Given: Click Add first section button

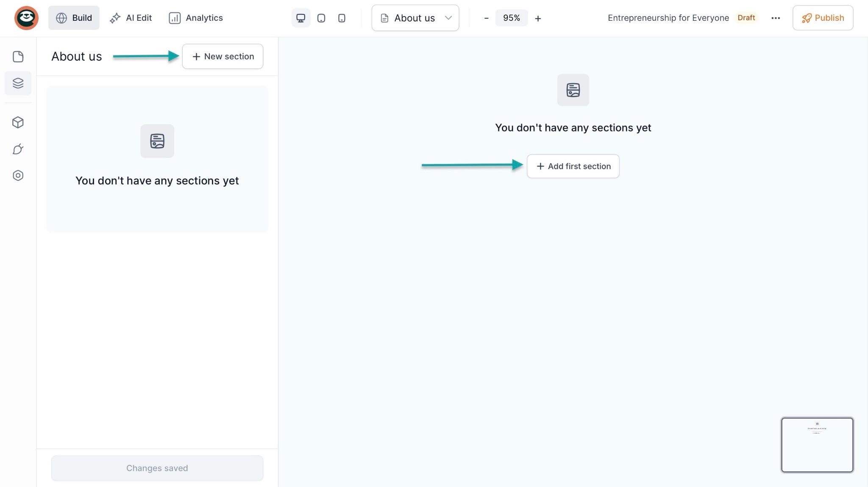Looking at the screenshot, I should coord(573,166).
